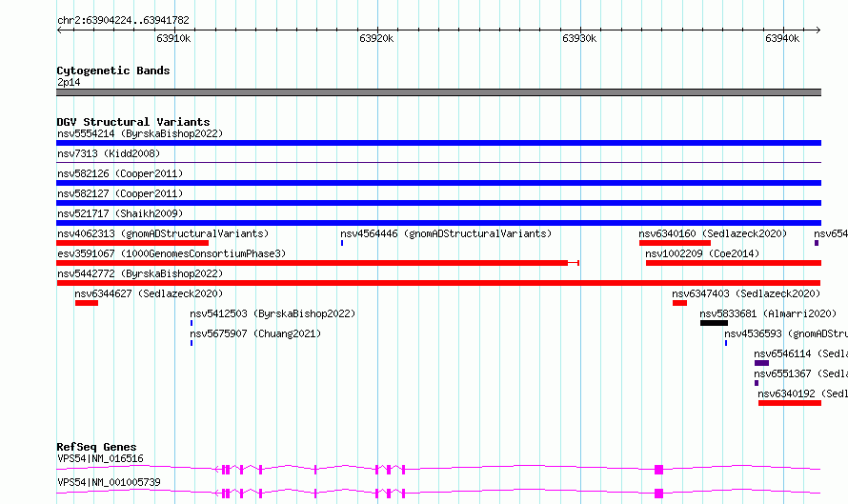This screenshot has height=504, width=848.
Task: Open the nsv5833681 (Almarri2020) label
Action: [x=768, y=313]
